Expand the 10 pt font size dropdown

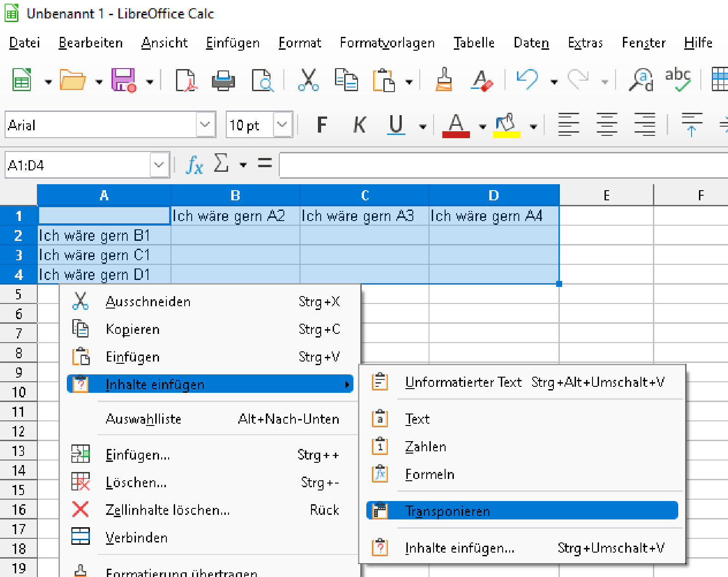tap(282, 125)
